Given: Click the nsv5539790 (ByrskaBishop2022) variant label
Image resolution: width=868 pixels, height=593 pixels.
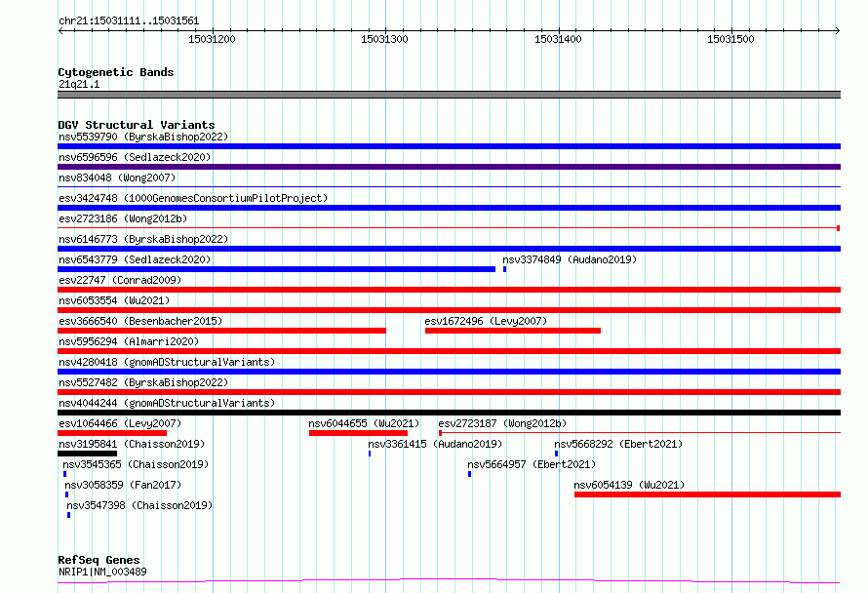Looking at the screenshot, I should 143,137.
